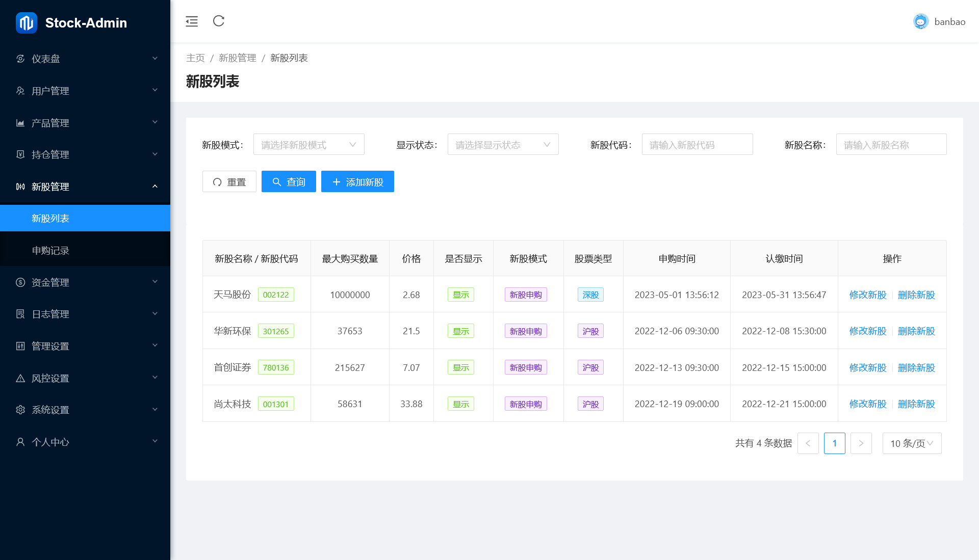The height and width of the screenshot is (560, 979).
Task: Click the 添加新股 button
Action: pyautogui.click(x=357, y=181)
